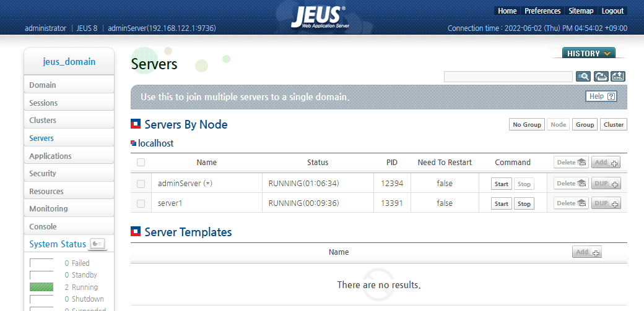This screenshot has height=311, width=644.
Task: Open Preferences in top navigation
Action: 542,11
